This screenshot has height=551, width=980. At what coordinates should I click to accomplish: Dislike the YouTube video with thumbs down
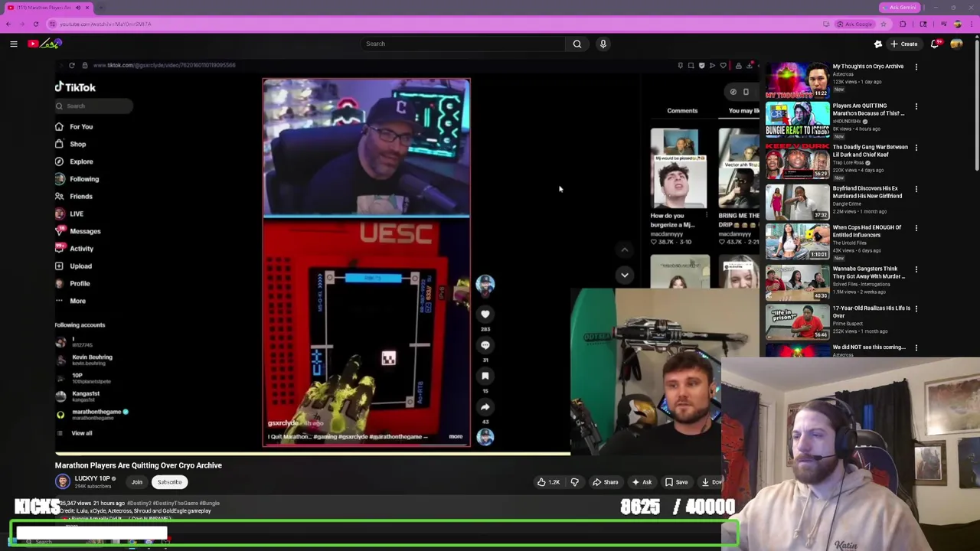[x=574, y=482]
